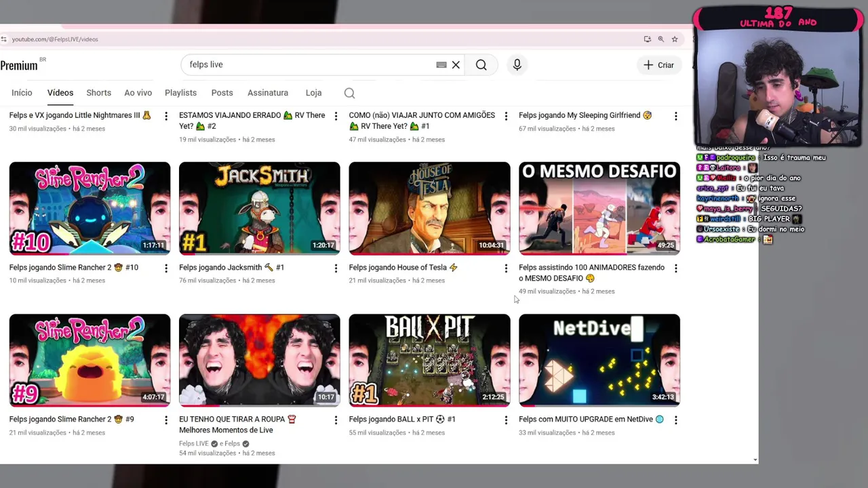Image resolution: width=868 pixels, height=488 pixels.
Task: Open the BALL x PIT thumbnail
Action: 429,360
